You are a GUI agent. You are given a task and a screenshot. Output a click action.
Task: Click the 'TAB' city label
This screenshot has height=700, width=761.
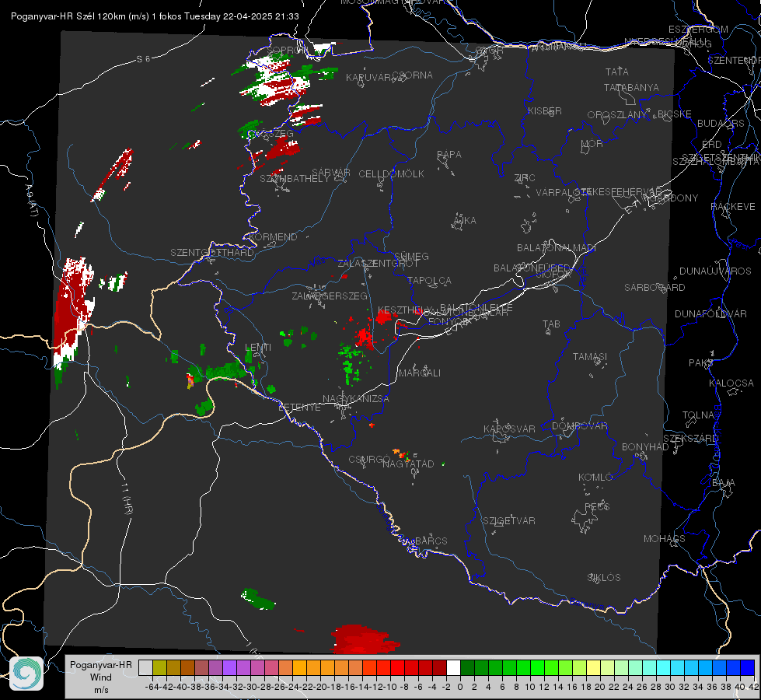[x=551, y=324]
